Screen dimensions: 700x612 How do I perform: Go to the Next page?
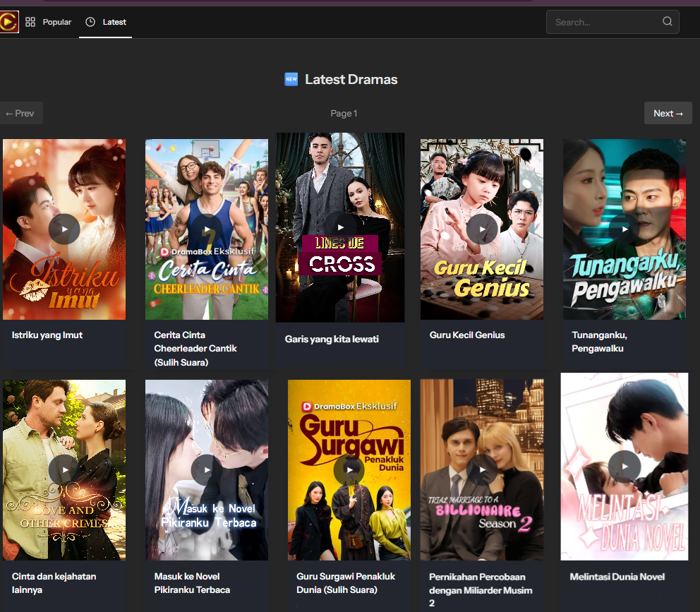point(668,113)
